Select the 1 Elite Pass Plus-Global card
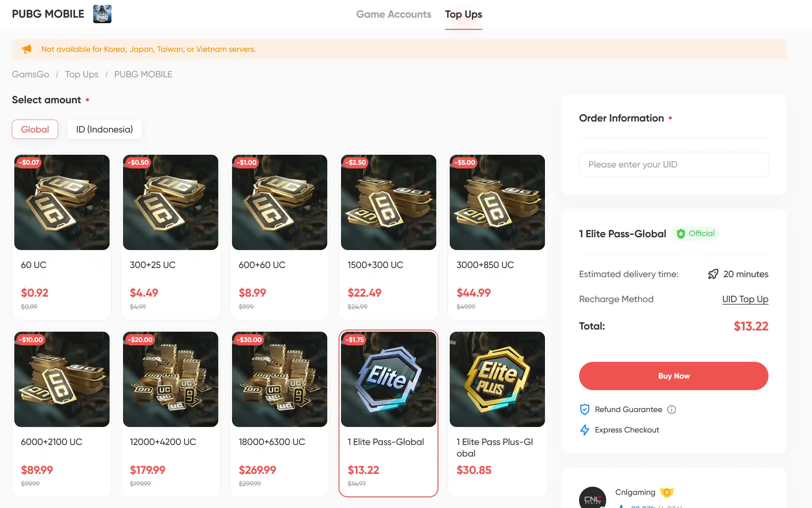Screen dimensions: 812x508 pyautogui.click(x=497, y=414)
